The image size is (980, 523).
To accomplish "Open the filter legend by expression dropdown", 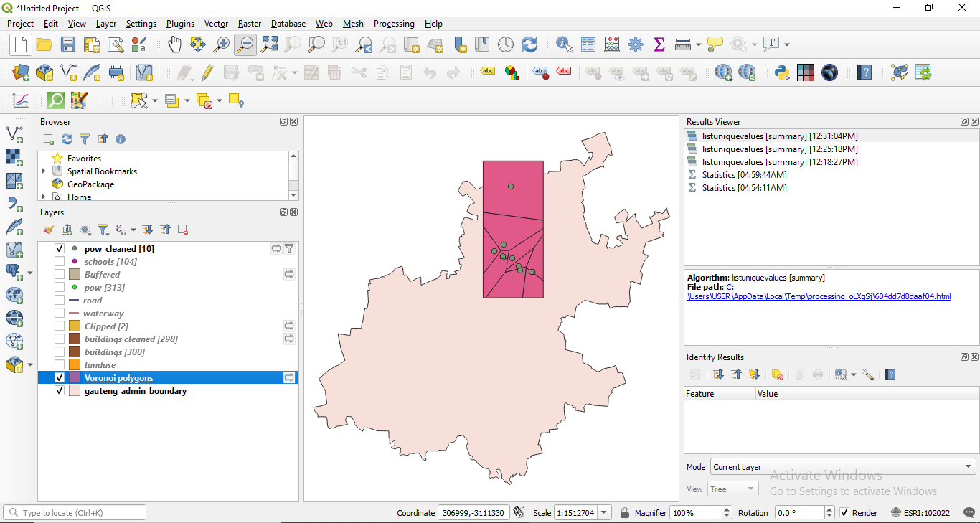I will pos(133,230).
